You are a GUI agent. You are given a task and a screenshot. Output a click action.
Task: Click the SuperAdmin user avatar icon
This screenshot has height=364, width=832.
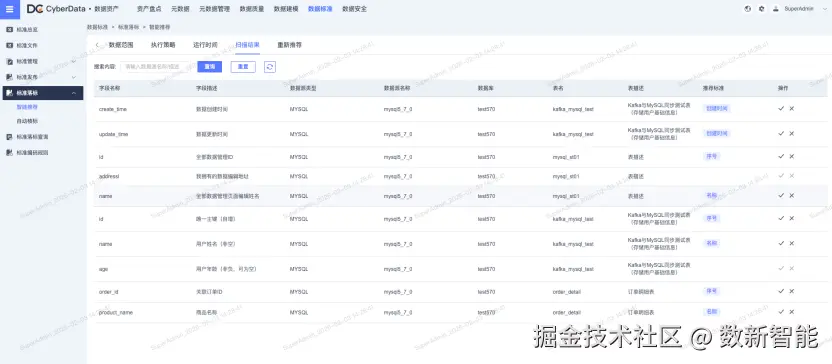point(776,8)
